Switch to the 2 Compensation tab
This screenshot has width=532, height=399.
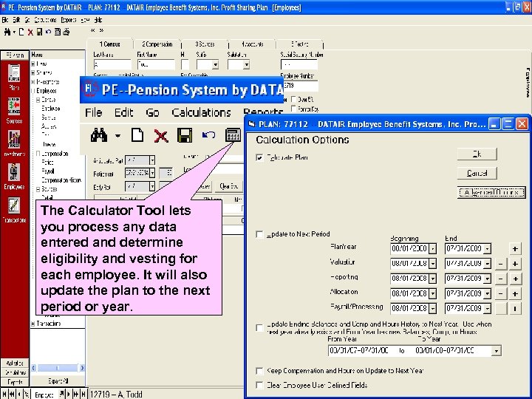click(x=157, y=44)
